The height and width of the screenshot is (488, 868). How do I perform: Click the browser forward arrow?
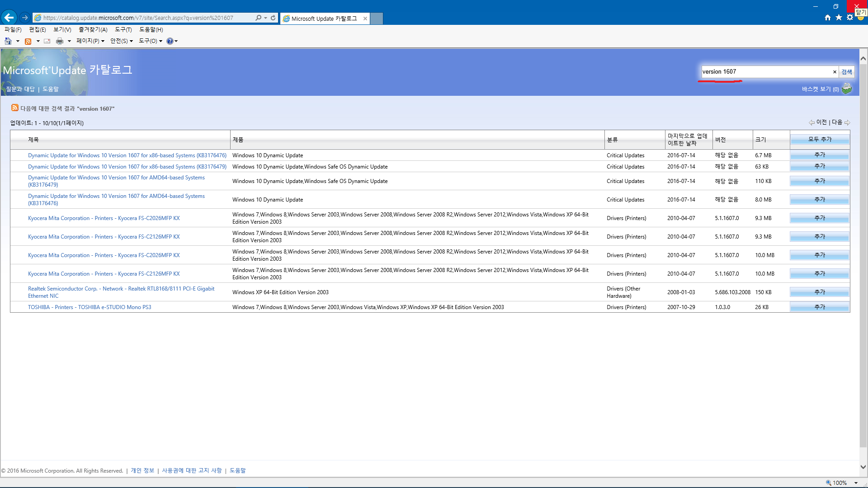pyautogui.click(x=25, y=18)
